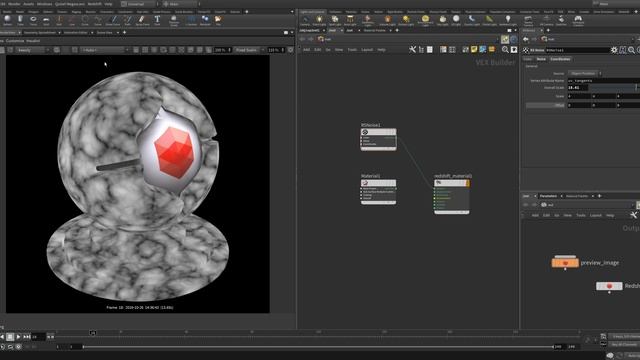Image resolution: width=640 pixels, height=360 pixels.
Task: Open the Tools menu in the VEX Builder network editor
Action: coord(352,49)
